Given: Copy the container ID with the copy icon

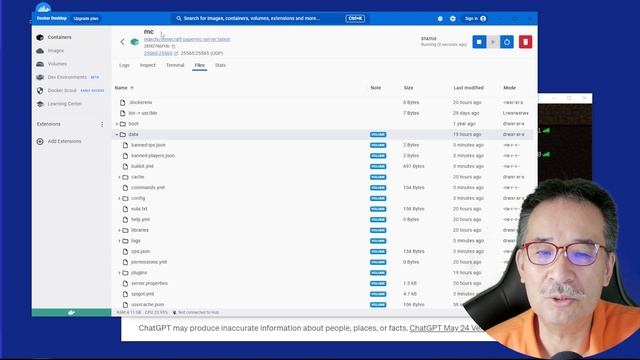Looking at the screenshot, I should pos(173,47).
